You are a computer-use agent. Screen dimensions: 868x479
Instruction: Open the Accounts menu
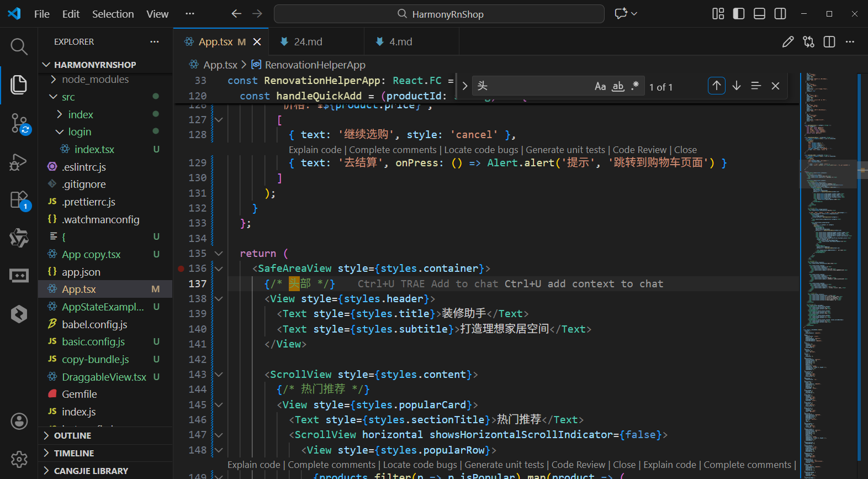tap(19, 422)
